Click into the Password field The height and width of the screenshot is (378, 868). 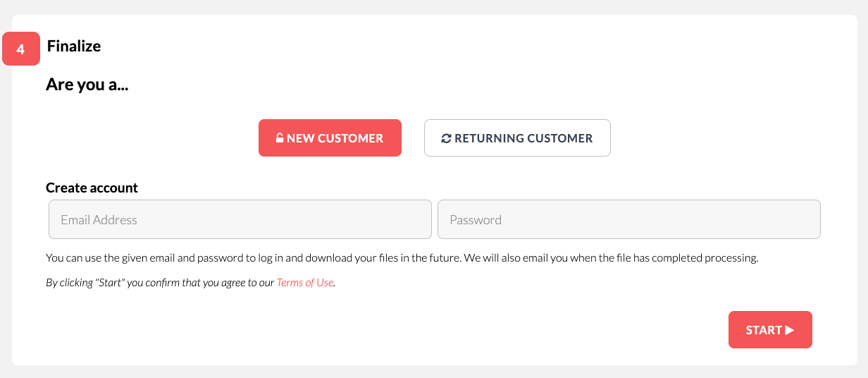click(x=628, y=219)
